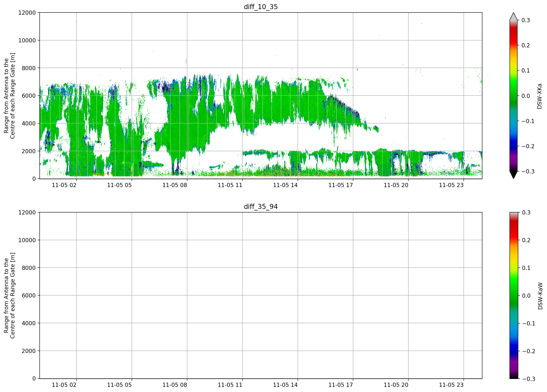This screenshot has width=547, height=392.
Task: Click the top colorbar lower black arrow
Action: (x=513, y=175)
